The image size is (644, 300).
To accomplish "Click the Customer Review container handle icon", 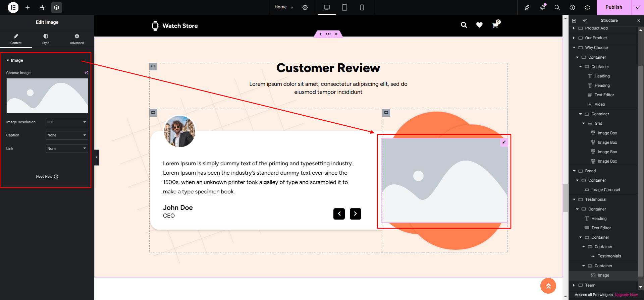I will pos(153,66).
